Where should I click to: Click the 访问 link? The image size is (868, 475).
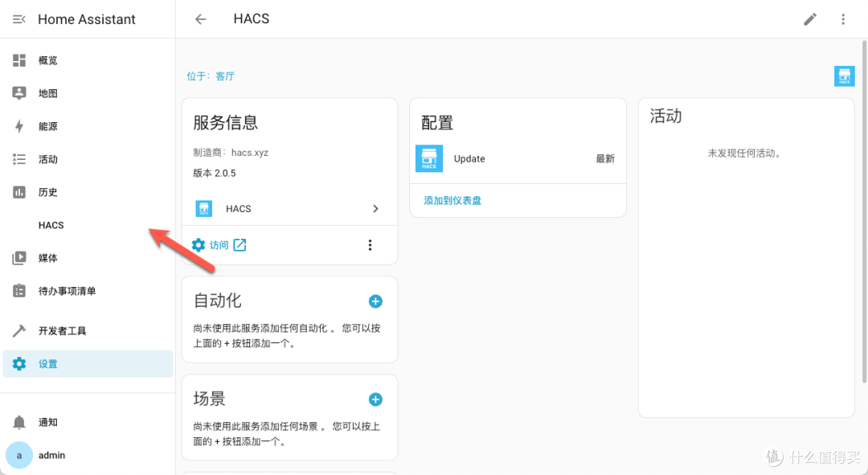219,244
